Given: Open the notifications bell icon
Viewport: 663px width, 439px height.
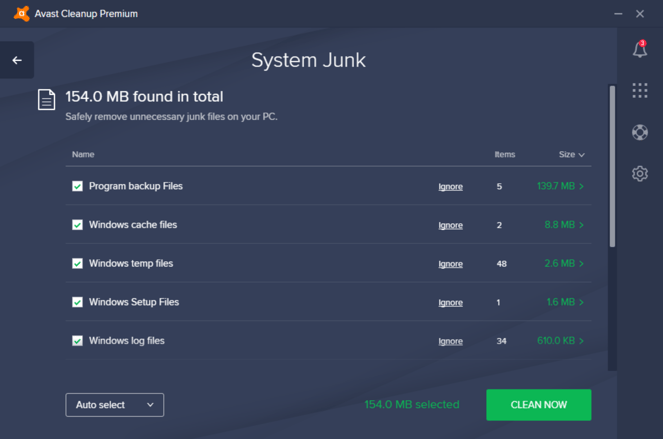Looking at the screenshot, I should click(640, 49).
